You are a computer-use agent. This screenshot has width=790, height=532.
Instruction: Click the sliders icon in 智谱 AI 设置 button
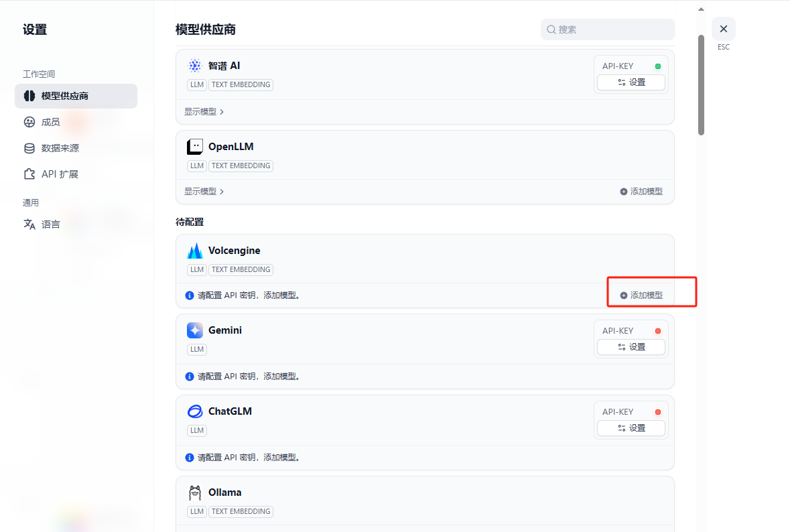tap(622, 82)
